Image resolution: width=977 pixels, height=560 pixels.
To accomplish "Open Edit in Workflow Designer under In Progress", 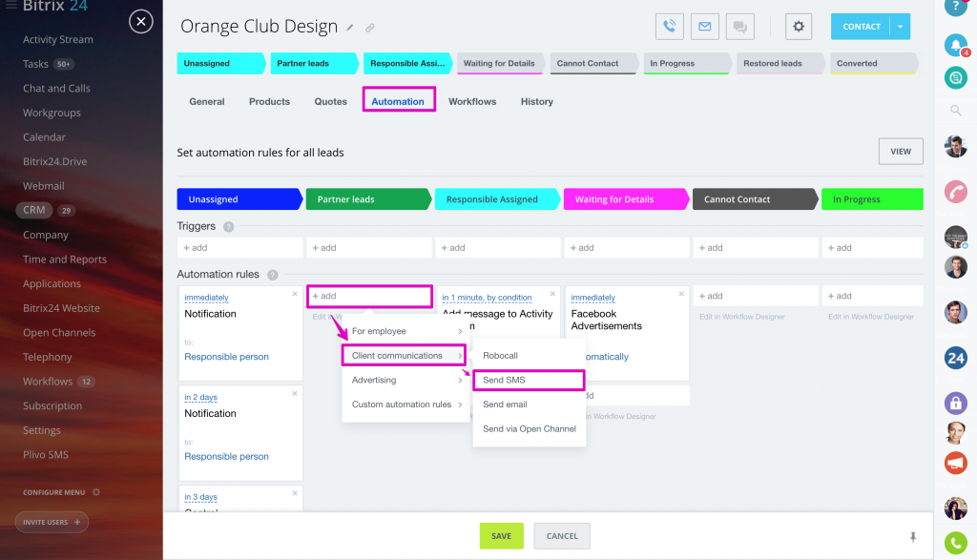I will [x=870, y=317].
